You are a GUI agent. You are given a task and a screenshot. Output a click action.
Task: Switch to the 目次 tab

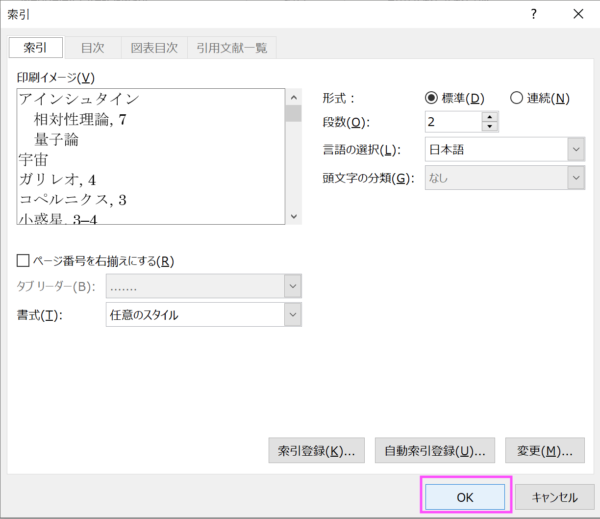94,47
